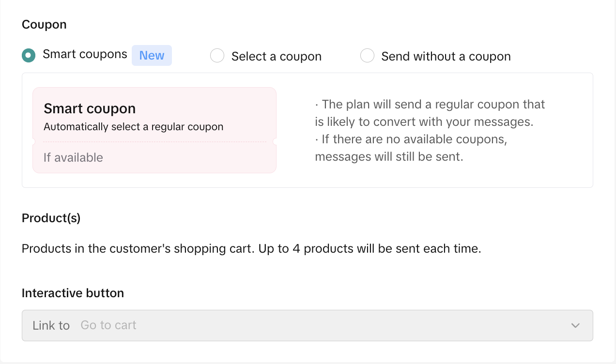Click the 'Link to' prefix in the dropdown
This screenshot has width=616, height=364.
tap(51, 325)
